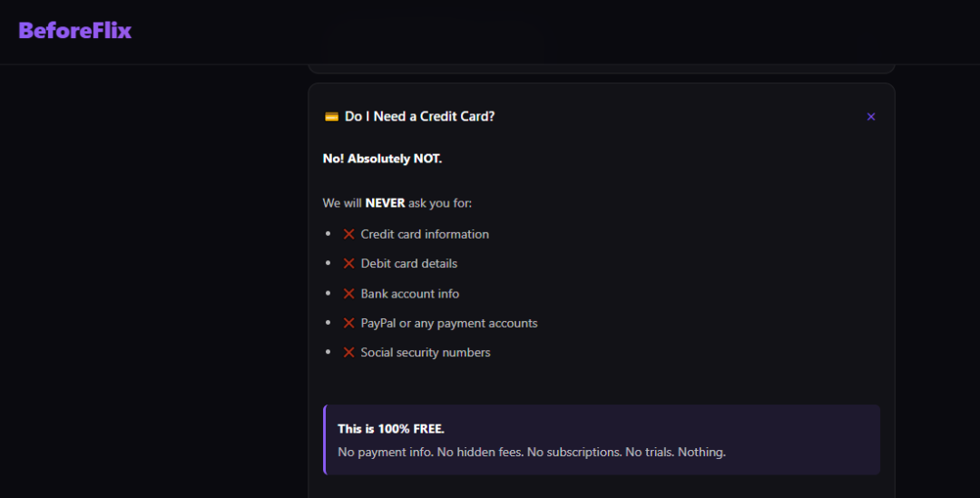
Task: Click the red X beside Bank account info
Action: [x=348, y=294]
